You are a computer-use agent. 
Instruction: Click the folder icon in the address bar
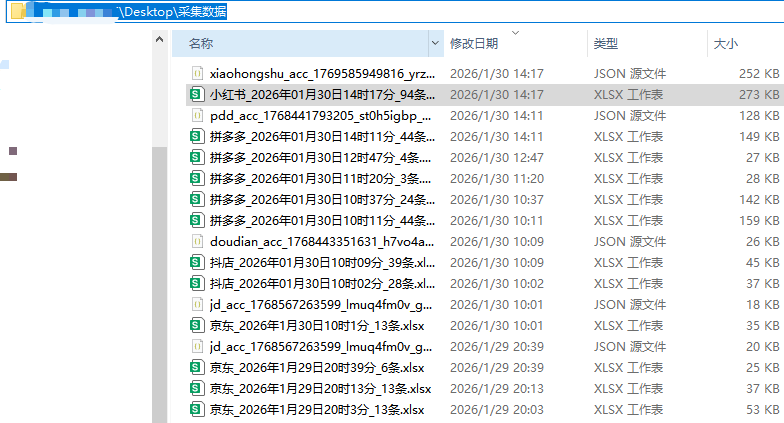pos(18,11)
